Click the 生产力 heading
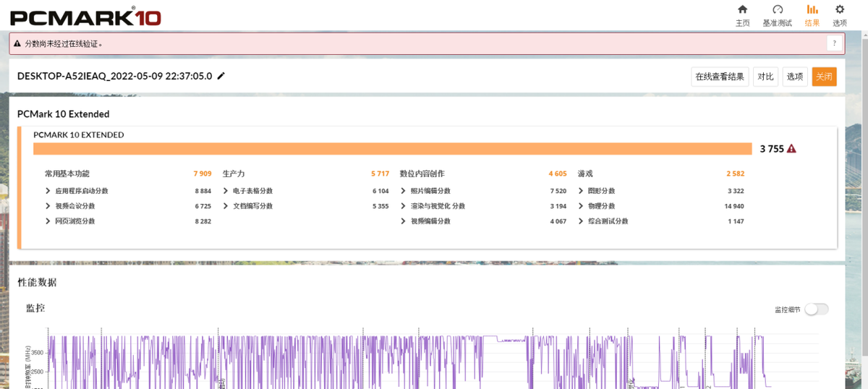 [x=234, y=174]
